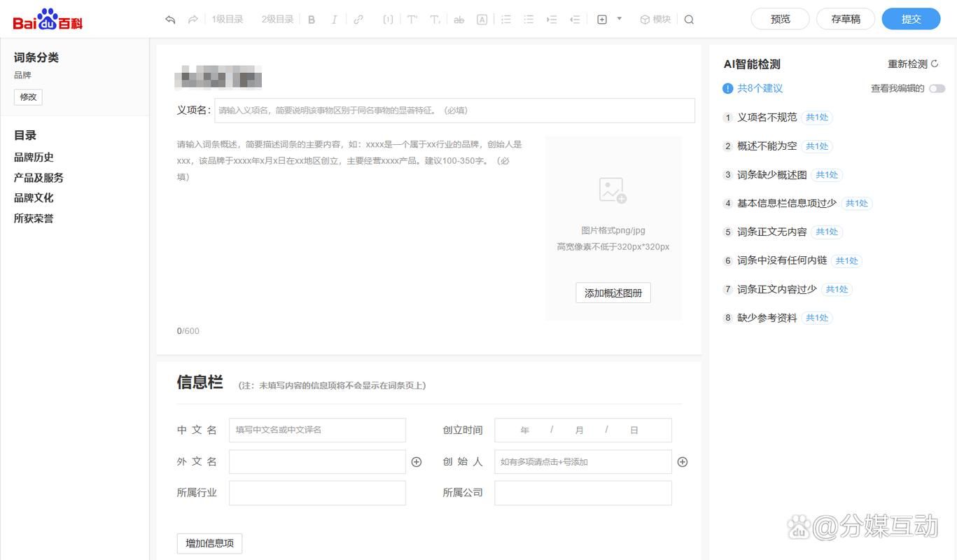The width and height of the screenshot is (957, 560).
Task: Apply 1级目录 heading style
Action: (228, 20)
